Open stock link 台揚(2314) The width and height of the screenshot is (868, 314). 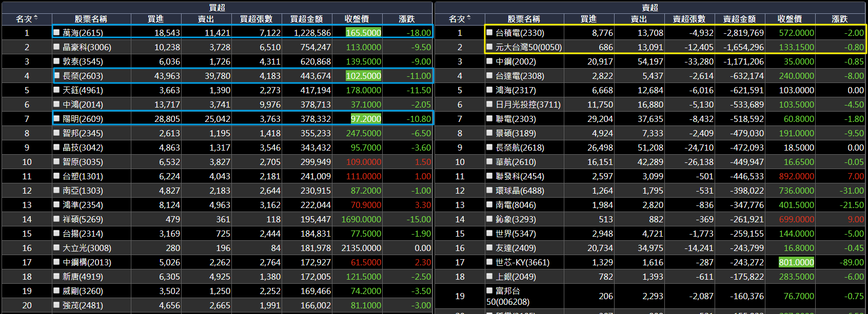pyautogui.click(x=83, y=234)
